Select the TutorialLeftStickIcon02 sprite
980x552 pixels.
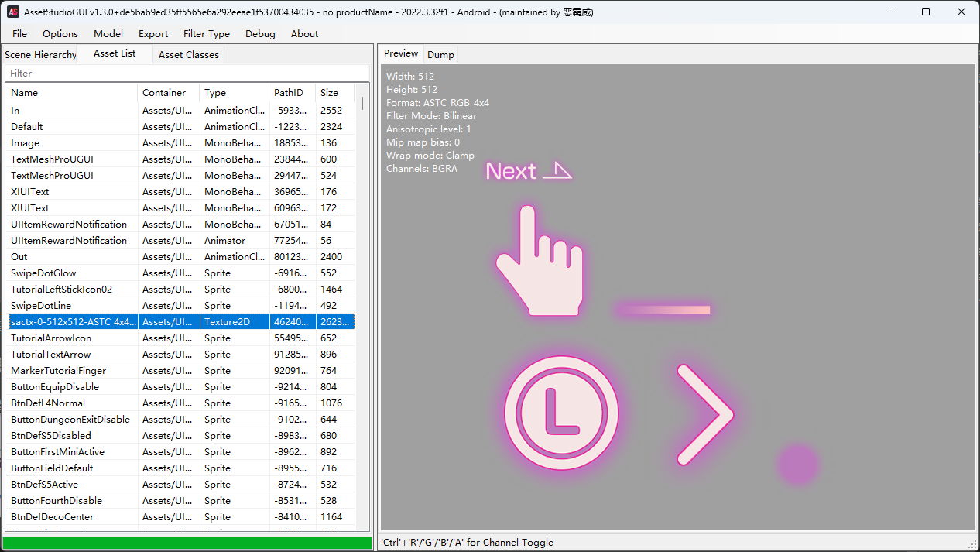coord(182,290)
